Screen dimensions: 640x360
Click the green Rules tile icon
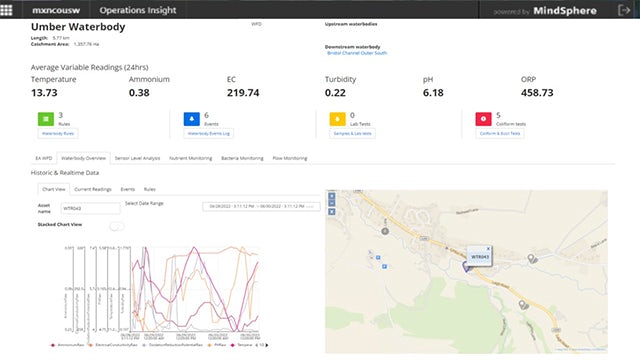click(46, 119)
